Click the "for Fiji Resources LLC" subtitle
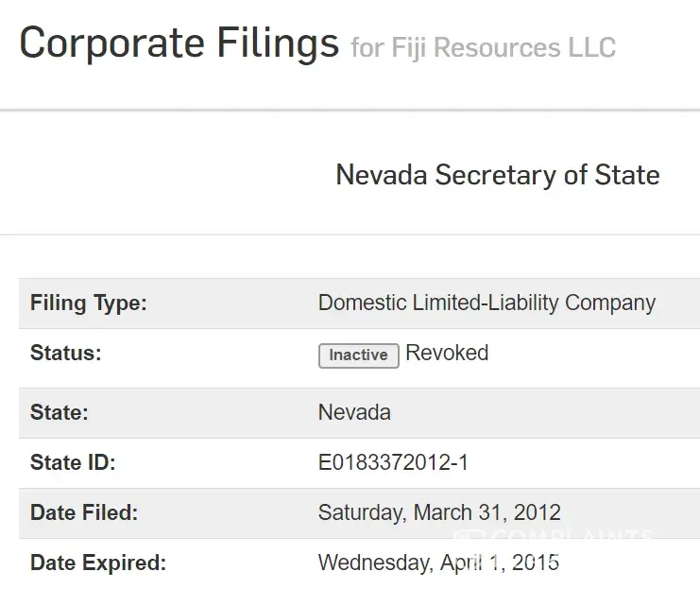 tap(483, 46)
